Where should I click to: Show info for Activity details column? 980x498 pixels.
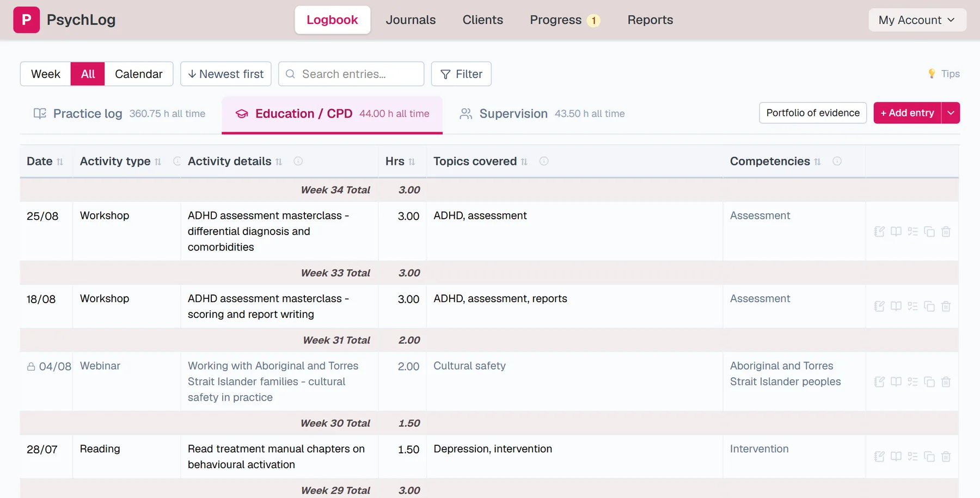coord(298,161)
